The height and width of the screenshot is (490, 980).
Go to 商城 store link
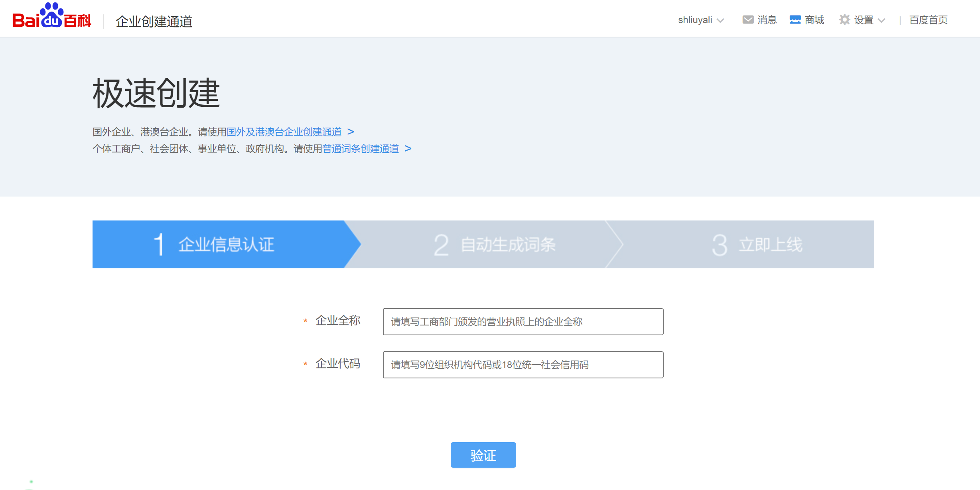tap(814, 20)
